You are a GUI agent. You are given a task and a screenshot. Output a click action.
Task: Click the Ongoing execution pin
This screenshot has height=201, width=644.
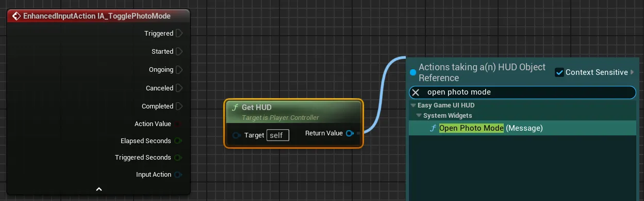coord(179,70)
